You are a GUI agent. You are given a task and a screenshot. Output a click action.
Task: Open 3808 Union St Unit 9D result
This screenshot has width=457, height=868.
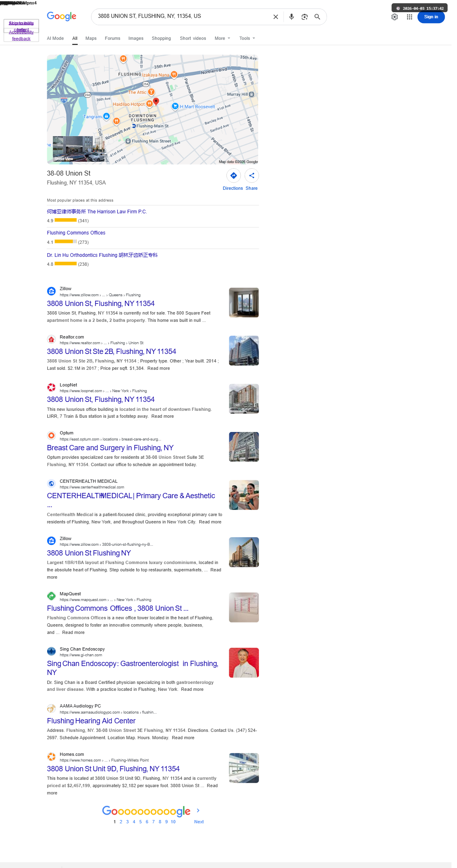[x=113, y=769]
